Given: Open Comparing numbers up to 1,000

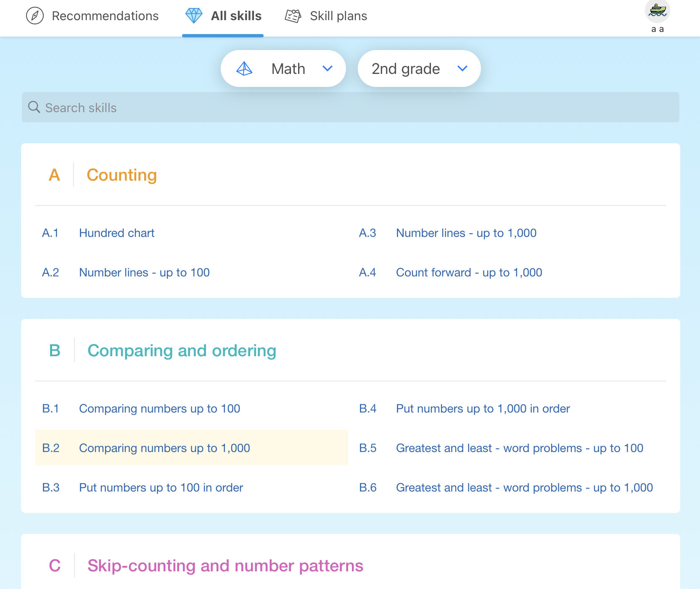Looking at the screenshot, I should [164, 448].
